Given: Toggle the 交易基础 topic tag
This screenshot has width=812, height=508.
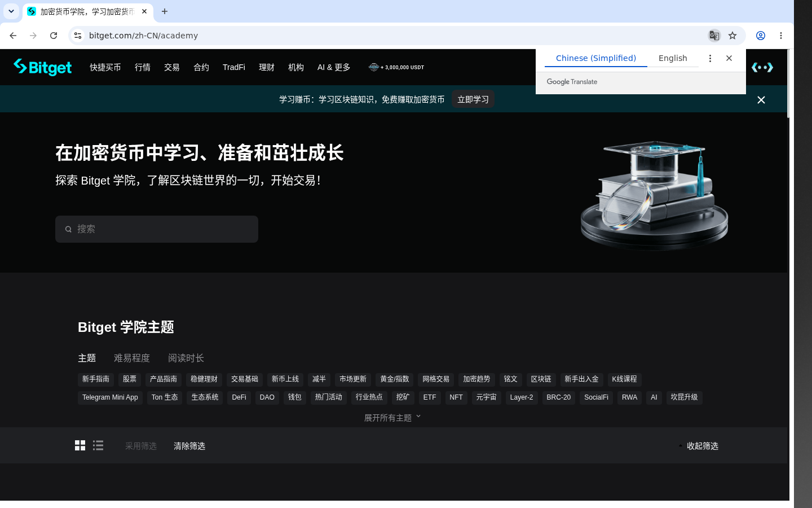Looking at the screenshot, I should (245, 379).
